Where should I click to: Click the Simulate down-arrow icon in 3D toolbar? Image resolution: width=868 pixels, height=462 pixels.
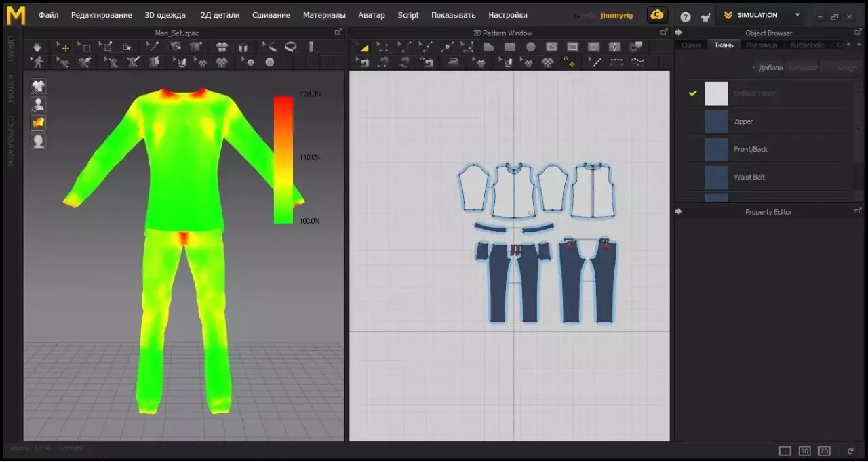tap(37, 47)
